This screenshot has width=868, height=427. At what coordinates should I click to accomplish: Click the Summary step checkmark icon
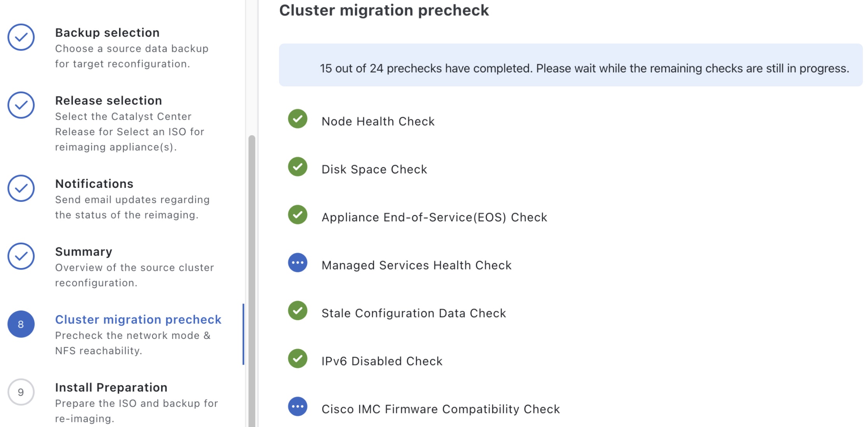21,256
